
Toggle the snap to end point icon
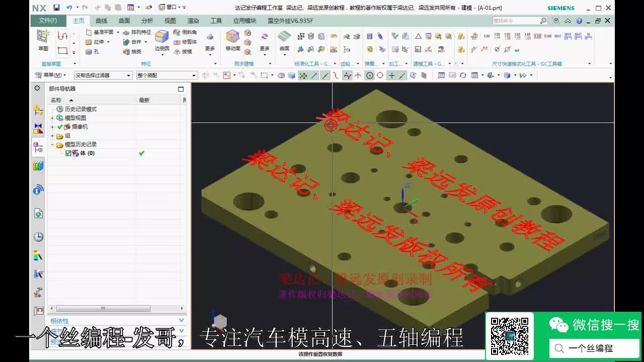point(314,75)
